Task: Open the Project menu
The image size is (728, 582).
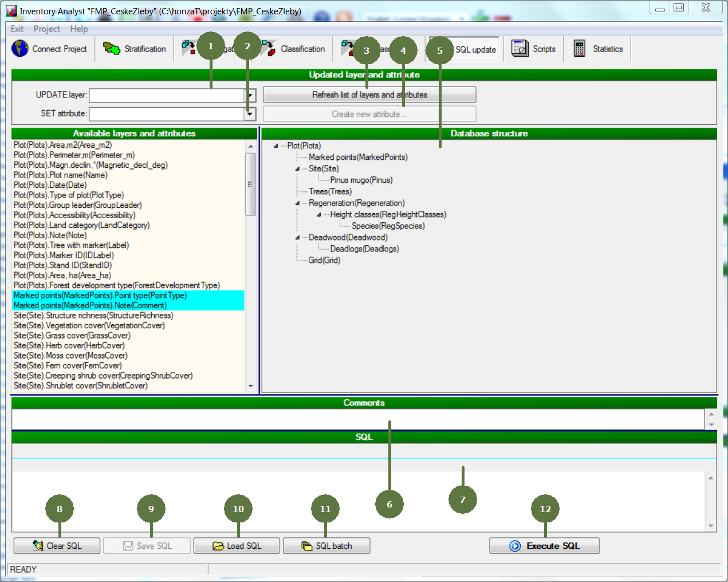Action: pos(46,29)
